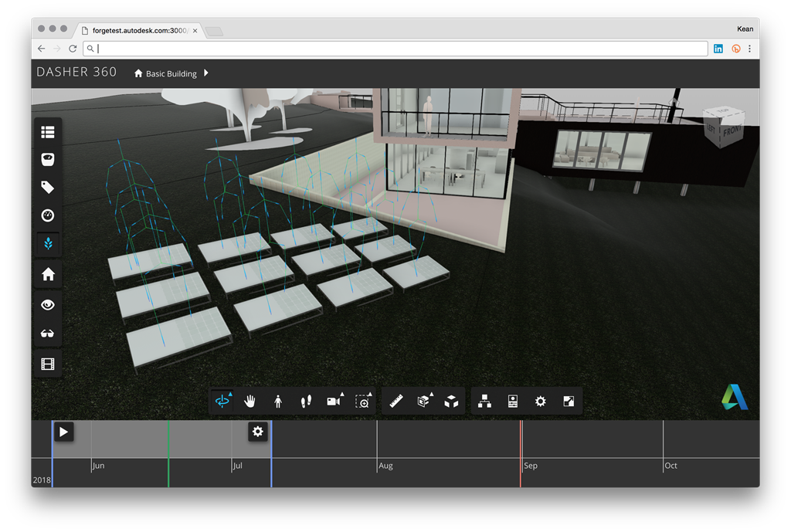Activate the Pan hand tool
The height and width of the screenshot is (532, 791).
[x=250, y=402]
